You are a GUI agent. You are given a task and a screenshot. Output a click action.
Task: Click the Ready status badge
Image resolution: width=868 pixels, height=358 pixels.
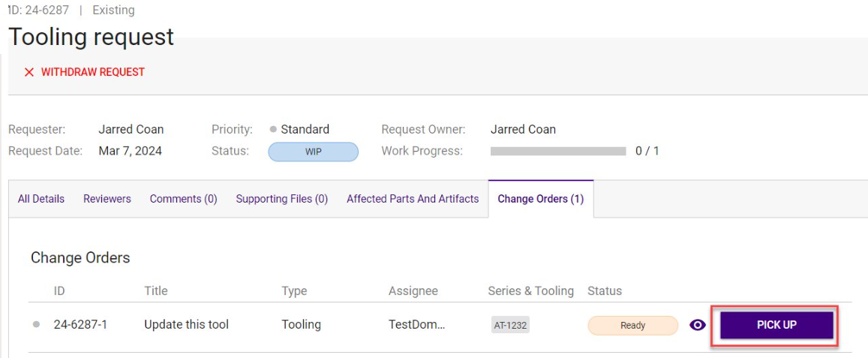(632, 325)
